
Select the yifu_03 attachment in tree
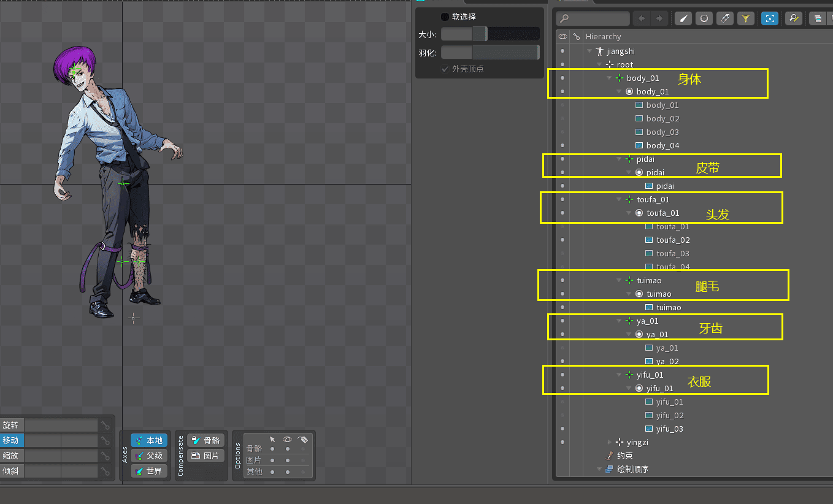click(669, 429)
